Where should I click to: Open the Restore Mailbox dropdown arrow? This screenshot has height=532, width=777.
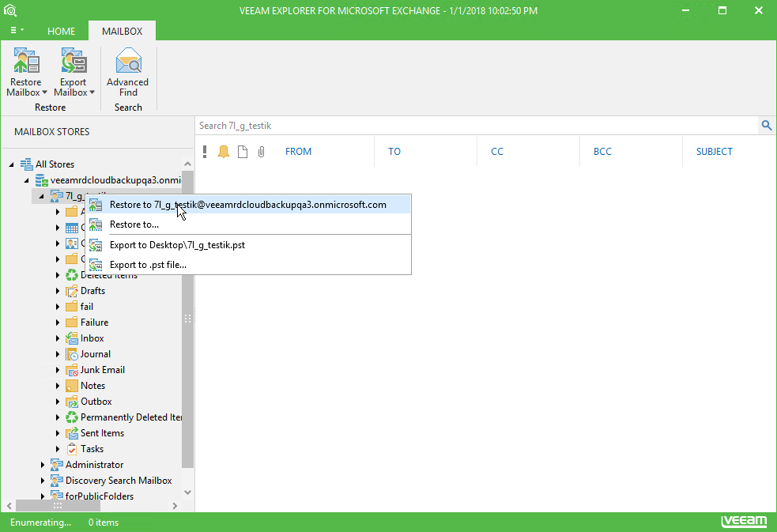(x=44, y=92)
